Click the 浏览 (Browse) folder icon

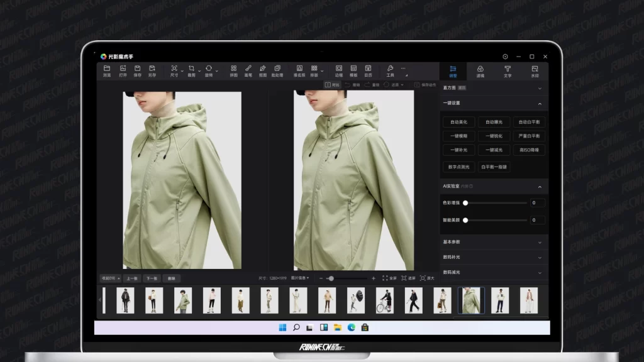pyautogui.click(x=107, y=69)
